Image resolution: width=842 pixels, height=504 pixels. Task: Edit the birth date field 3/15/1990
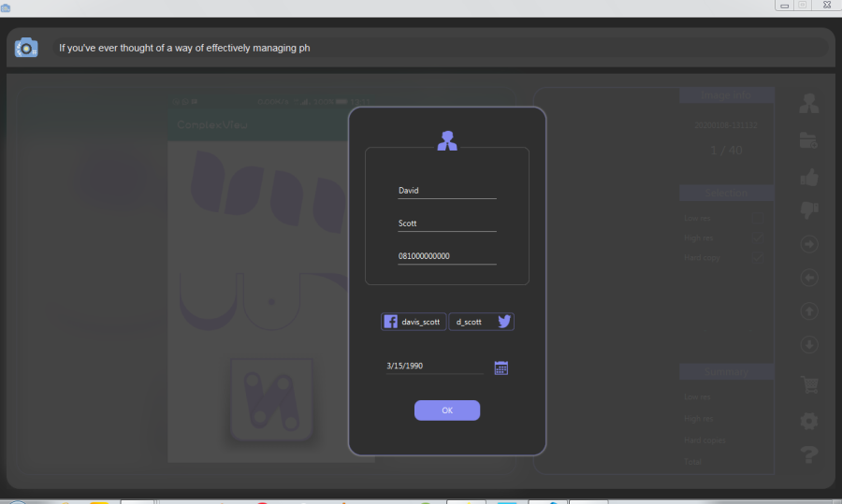pyautogui.click(x=434, y=366)
